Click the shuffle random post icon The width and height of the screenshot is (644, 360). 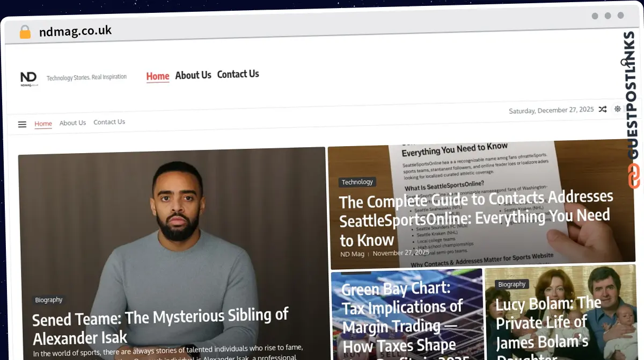tap(603, 109)
